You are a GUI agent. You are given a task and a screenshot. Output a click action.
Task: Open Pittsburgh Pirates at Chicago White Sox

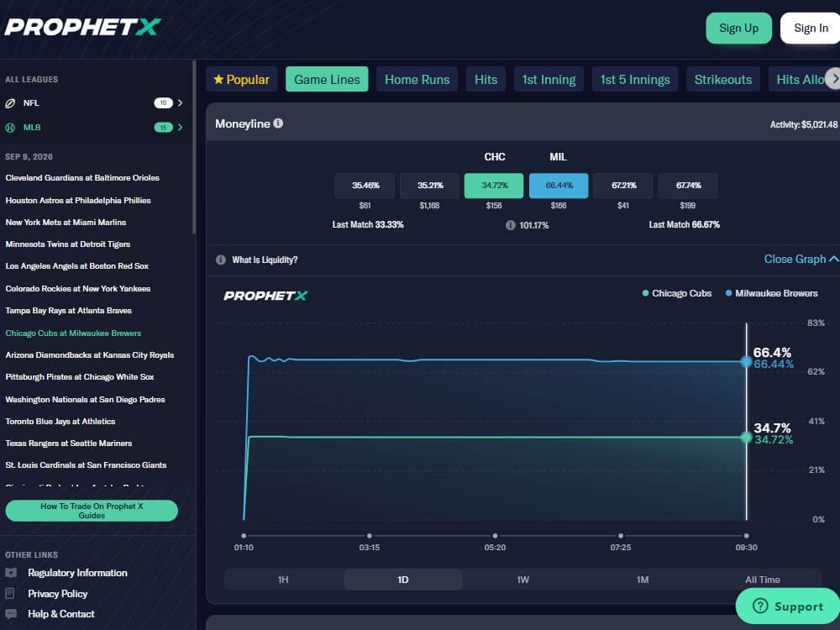(80, 377)
